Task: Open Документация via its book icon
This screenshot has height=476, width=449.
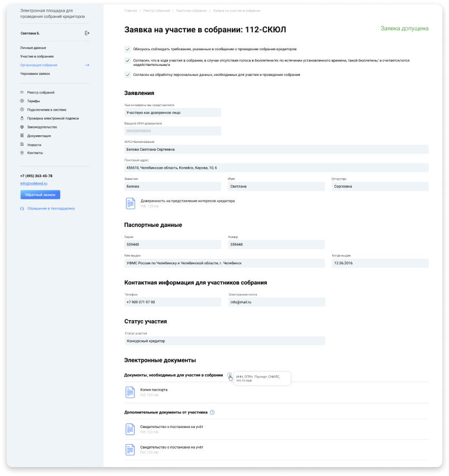Action: pos(22,136)
